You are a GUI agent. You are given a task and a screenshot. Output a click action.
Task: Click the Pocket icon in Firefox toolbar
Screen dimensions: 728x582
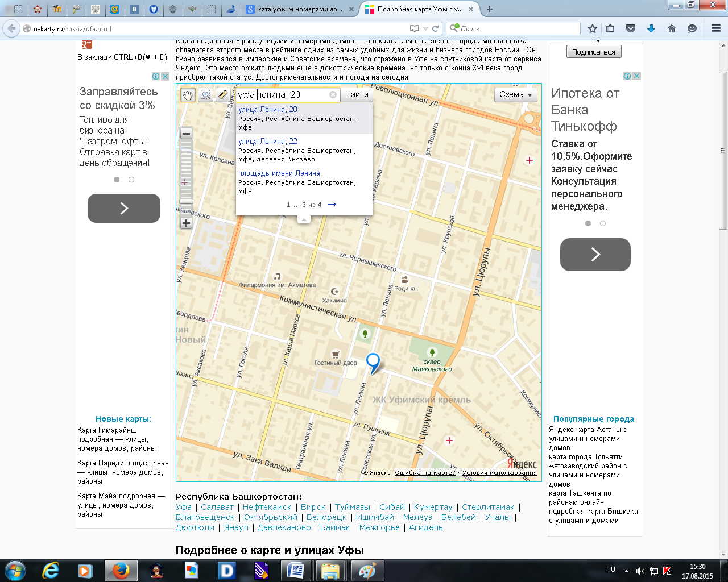(631, 28)
